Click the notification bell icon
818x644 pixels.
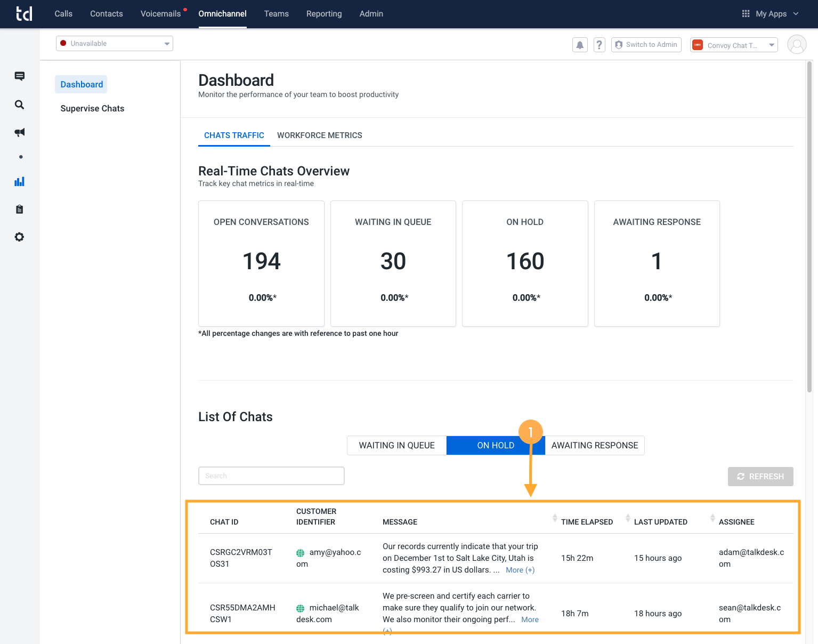tap(580, 45)
